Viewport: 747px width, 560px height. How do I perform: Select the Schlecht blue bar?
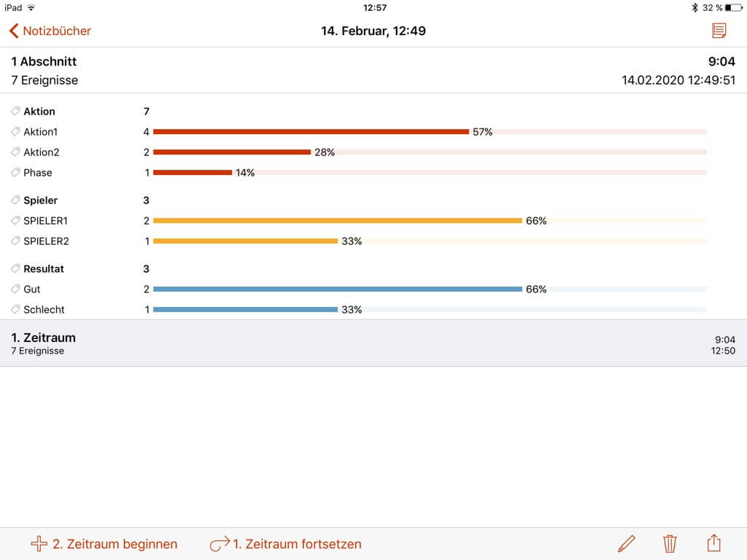point(245,309)
